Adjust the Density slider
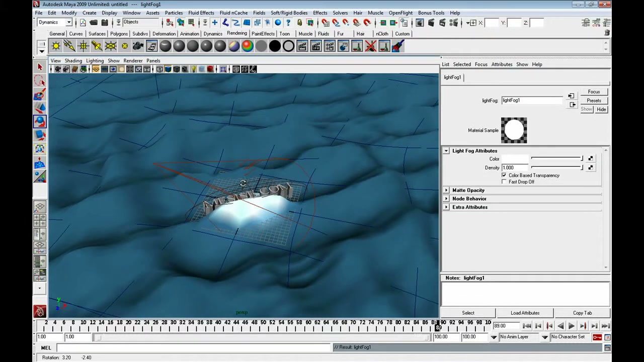 point(556,167)
